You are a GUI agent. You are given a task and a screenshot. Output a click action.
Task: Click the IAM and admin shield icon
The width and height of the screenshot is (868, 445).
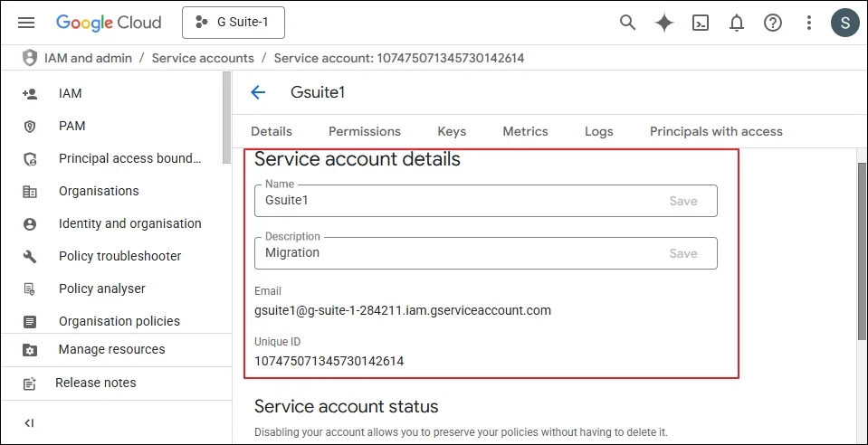point(29,58)
